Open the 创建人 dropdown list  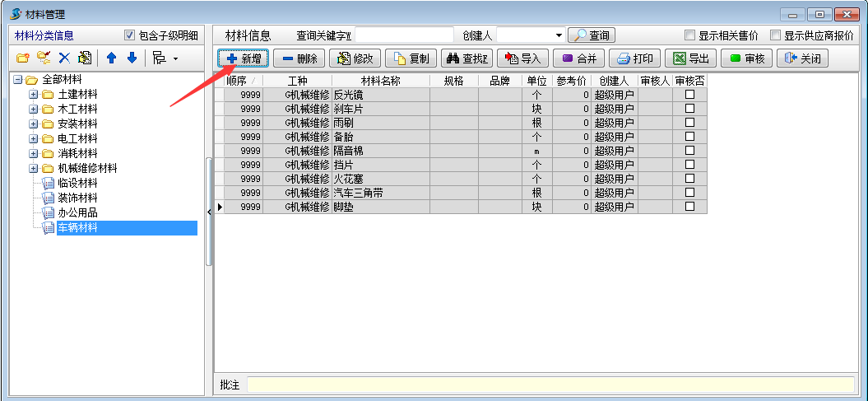click(x=559, y=35)
